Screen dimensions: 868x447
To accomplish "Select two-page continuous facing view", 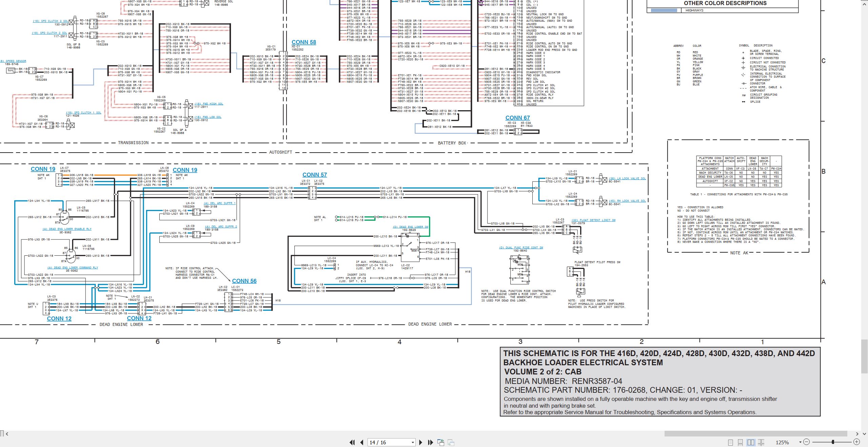I will [761, 442].
